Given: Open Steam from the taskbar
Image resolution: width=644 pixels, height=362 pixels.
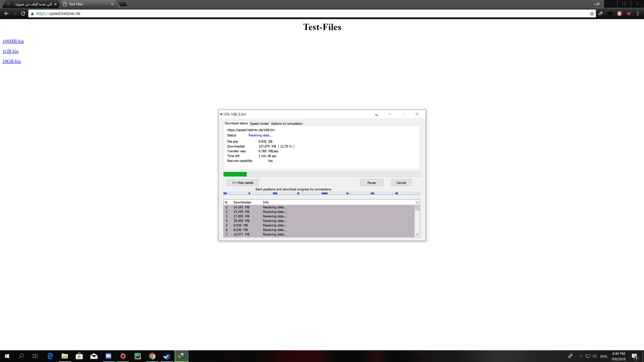Looking at the screenshot, I should coord(167,355).
